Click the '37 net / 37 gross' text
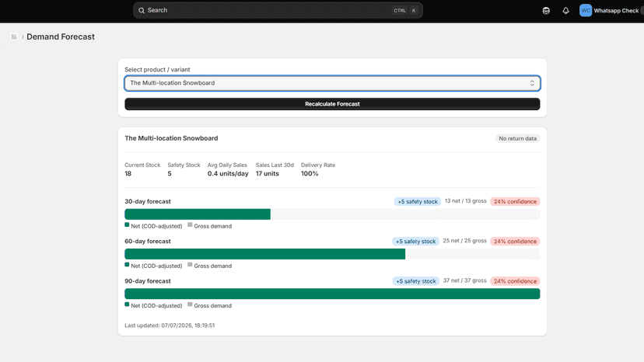Screen dimensions: 644x362 pos(464,280)
